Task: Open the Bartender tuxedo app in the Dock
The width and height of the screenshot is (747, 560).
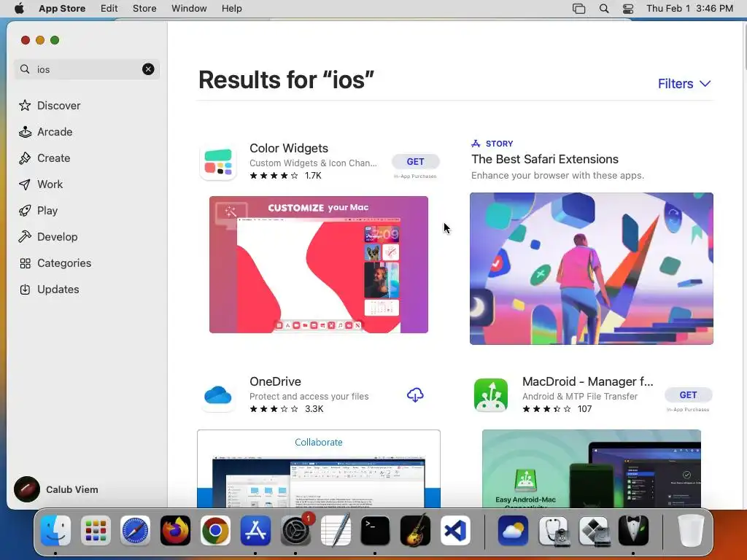Action: tap(633, 531)
